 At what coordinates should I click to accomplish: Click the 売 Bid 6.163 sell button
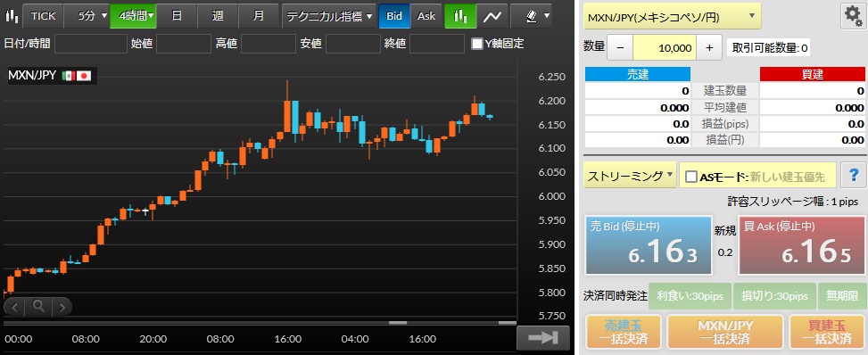(649, 245)
